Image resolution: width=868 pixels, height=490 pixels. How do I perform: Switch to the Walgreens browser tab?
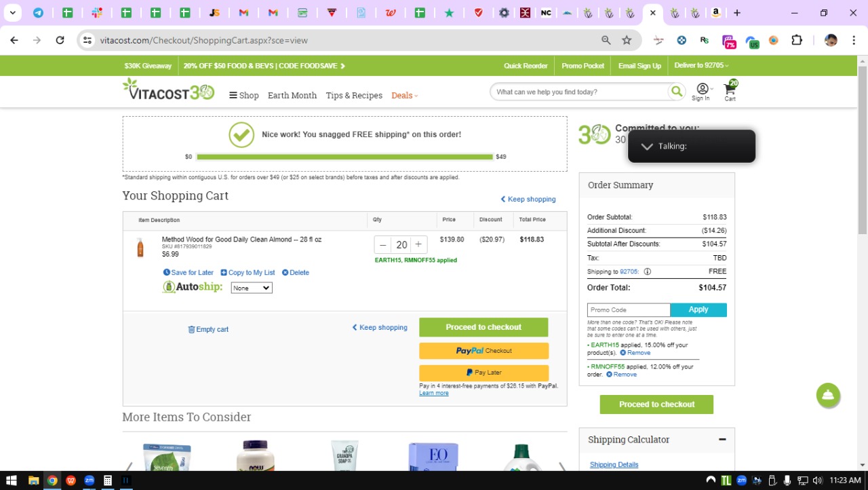(391, 12)
